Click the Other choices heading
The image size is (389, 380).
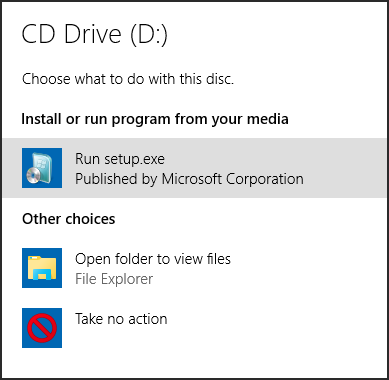69,219
